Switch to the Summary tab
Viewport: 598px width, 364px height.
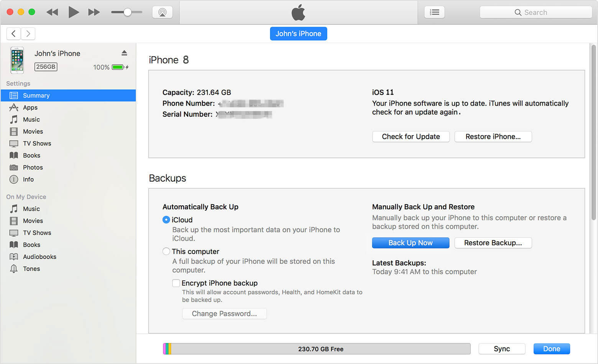click(36, 95)
